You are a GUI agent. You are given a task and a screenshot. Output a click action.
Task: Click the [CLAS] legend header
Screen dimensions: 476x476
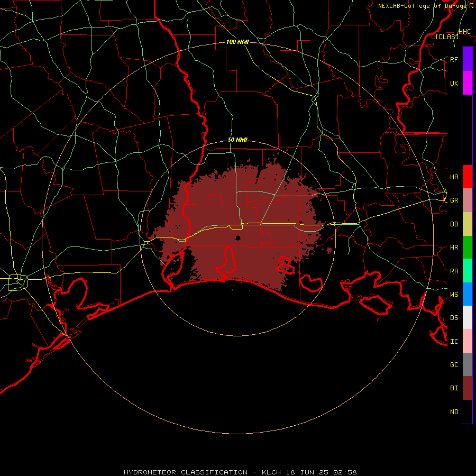tap(447, 36)
